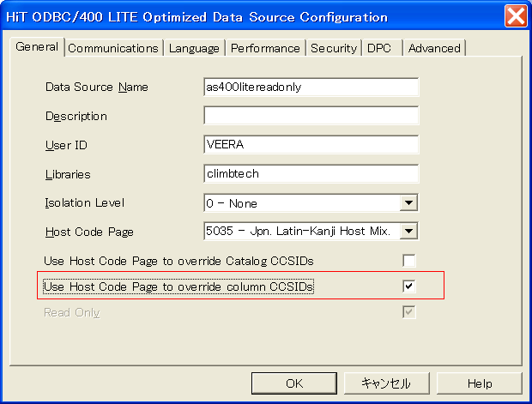Click the 'Isolation Level' label
532x404 pixels.
click(x=85, y=202)
